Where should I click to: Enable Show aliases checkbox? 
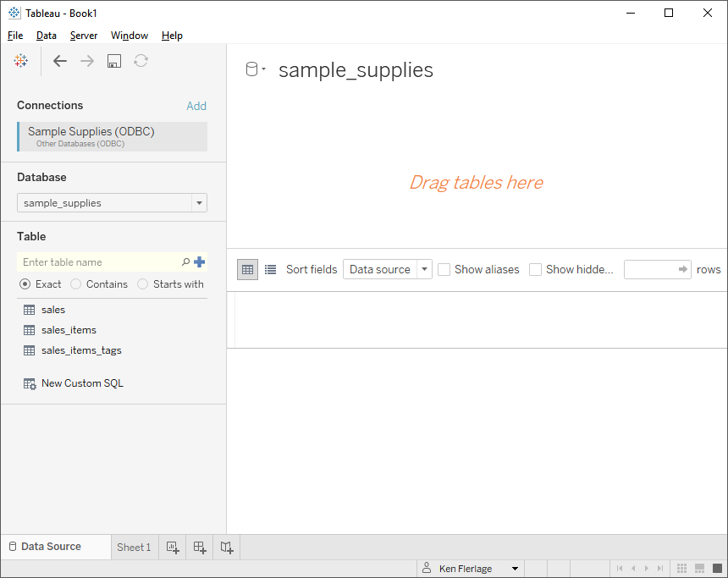pos(444,270)
